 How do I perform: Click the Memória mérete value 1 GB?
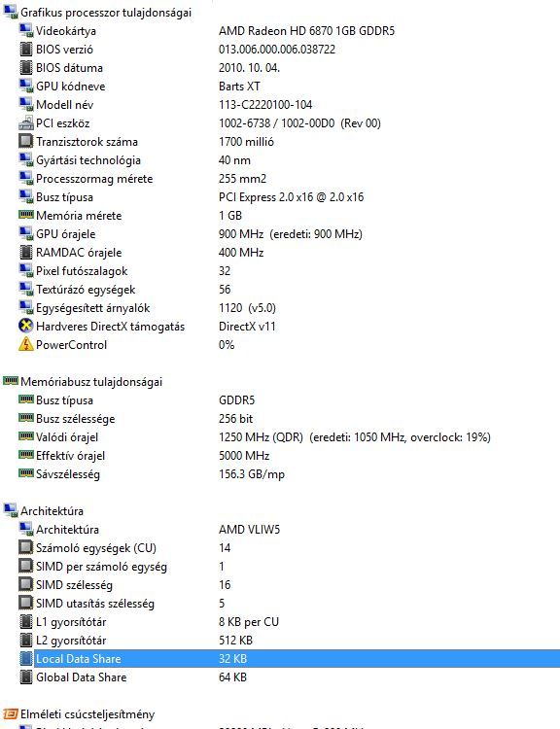[230, 215]
